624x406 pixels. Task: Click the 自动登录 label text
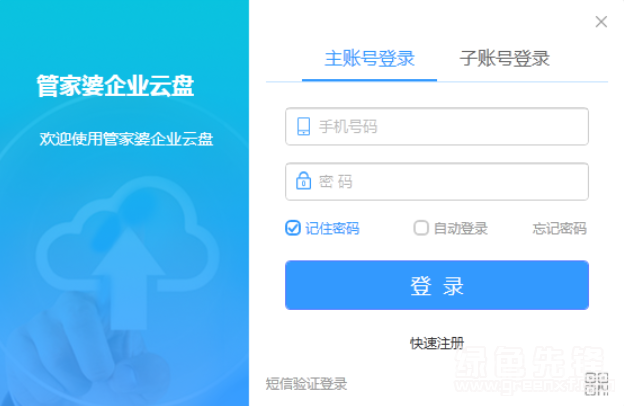click(460, 228)
